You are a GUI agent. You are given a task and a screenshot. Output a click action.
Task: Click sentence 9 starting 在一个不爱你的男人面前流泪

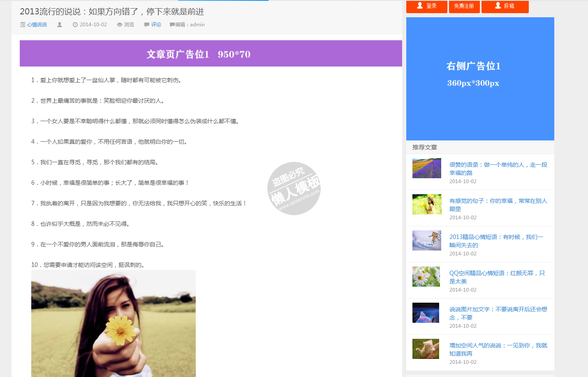click(x=98, y=244)
